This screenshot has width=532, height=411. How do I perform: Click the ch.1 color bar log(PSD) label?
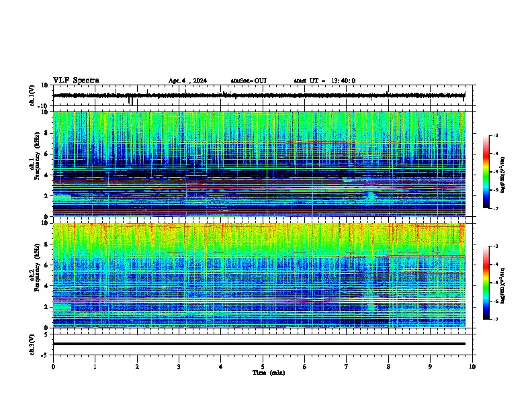pyautogui.click(x=502, y=175)
